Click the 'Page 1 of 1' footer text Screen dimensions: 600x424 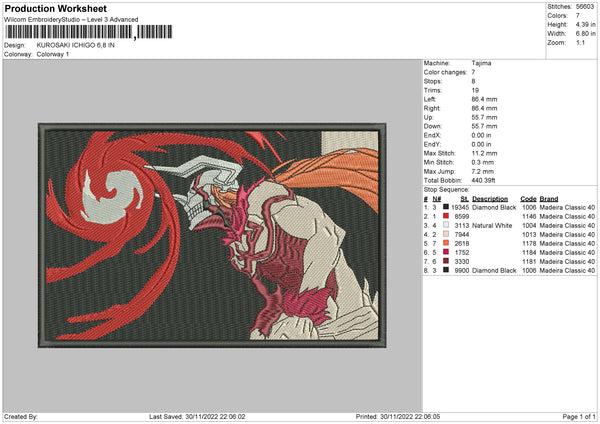579,416
